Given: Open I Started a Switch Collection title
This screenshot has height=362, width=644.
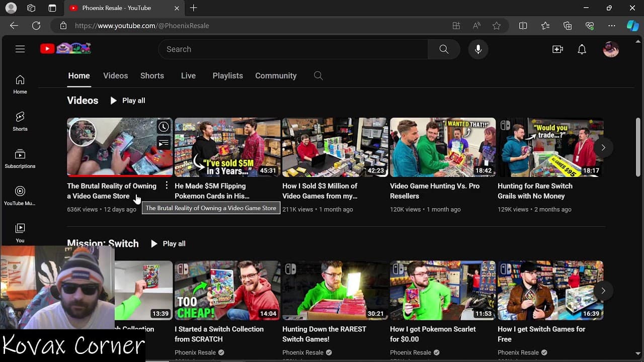Looking at the screenshot, I should (219, 334).
